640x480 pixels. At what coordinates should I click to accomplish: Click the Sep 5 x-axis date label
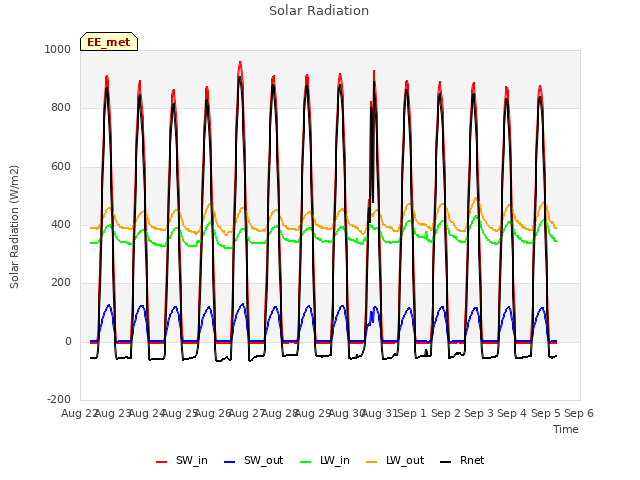(x=546, y=413)
